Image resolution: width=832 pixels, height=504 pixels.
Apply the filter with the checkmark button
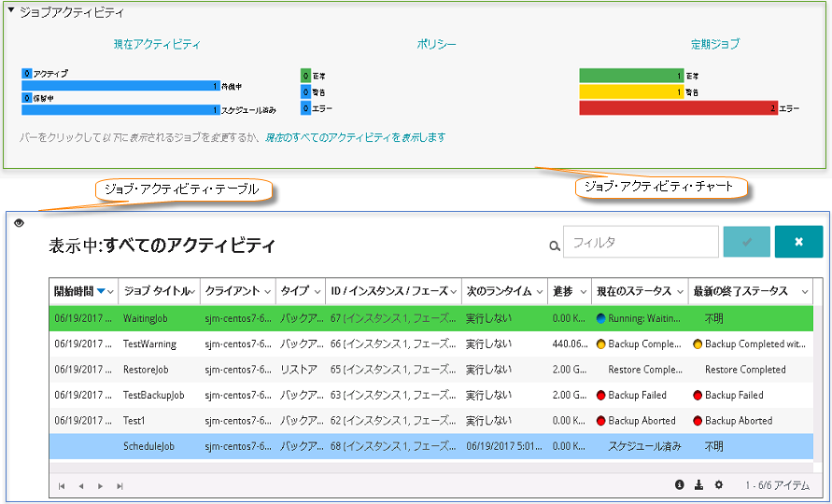click(x=747, y=242)
